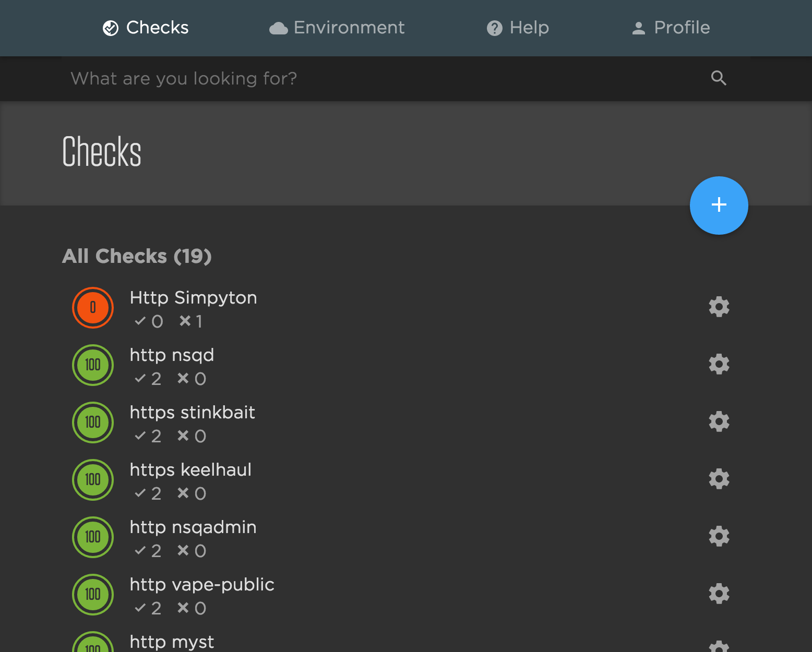The image size is (812, 652).
Task: Open the Help tab
Action: click(x=518, y=28)
